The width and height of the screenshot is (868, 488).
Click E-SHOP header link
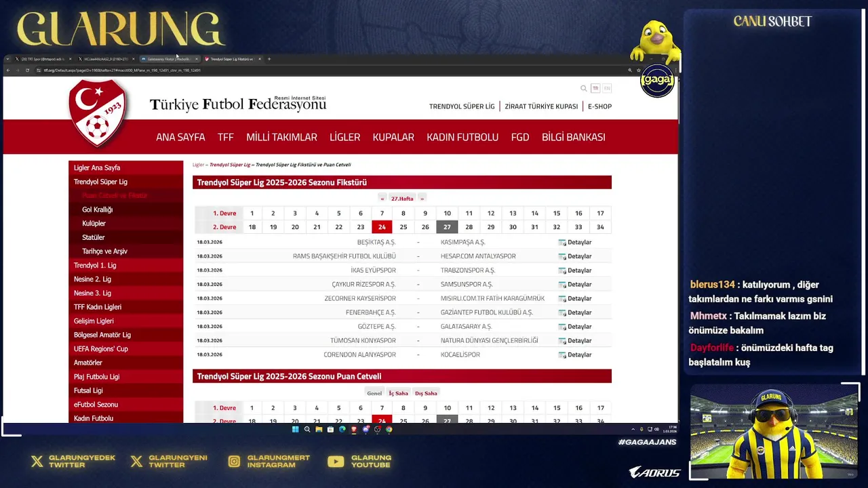pos(599,106)
